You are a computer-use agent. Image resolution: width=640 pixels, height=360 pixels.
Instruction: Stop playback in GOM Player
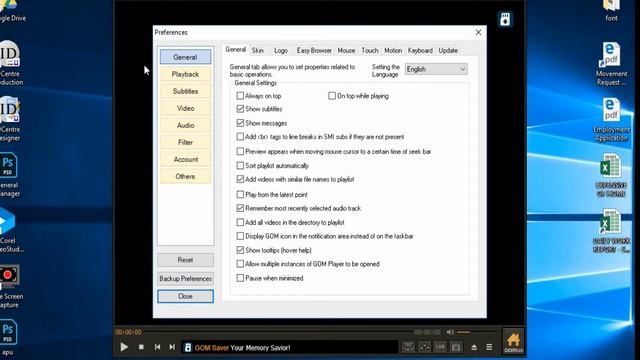tap(141, 347)
